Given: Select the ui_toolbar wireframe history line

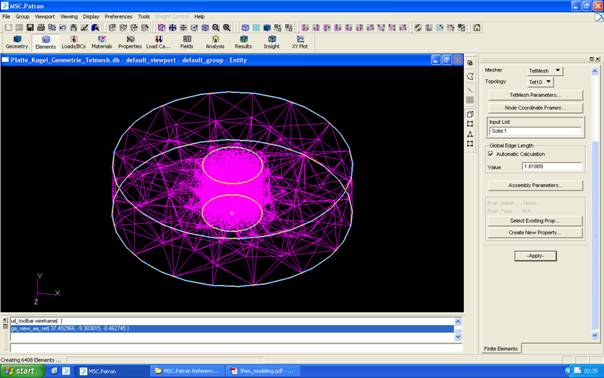Looking at the screenshot, I should tap(232, 321).
